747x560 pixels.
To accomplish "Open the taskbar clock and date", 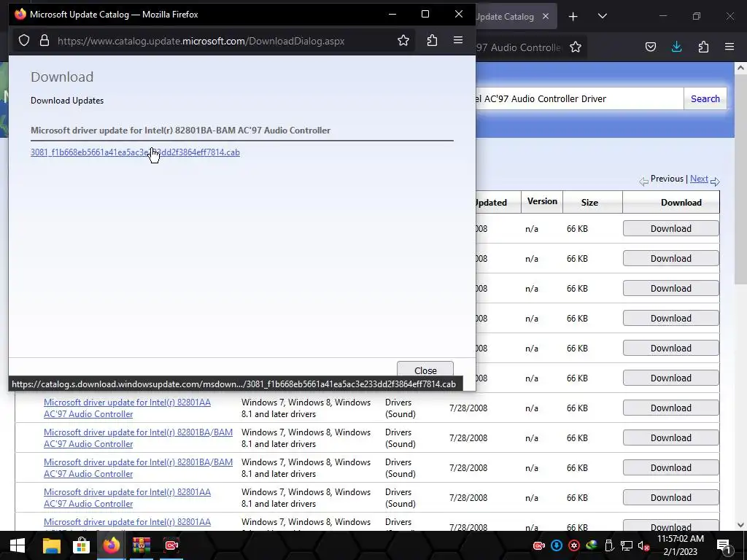I will click(681, 545).
